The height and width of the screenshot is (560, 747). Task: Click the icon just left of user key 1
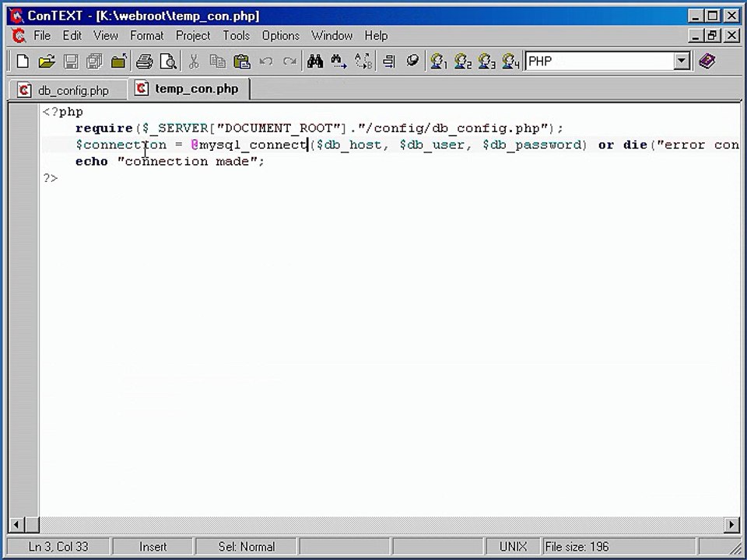tap(412, 61)
